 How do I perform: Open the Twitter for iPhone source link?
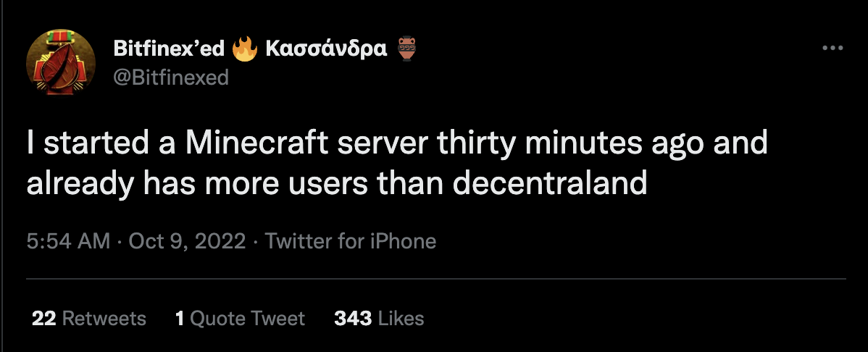coord(351,241)
